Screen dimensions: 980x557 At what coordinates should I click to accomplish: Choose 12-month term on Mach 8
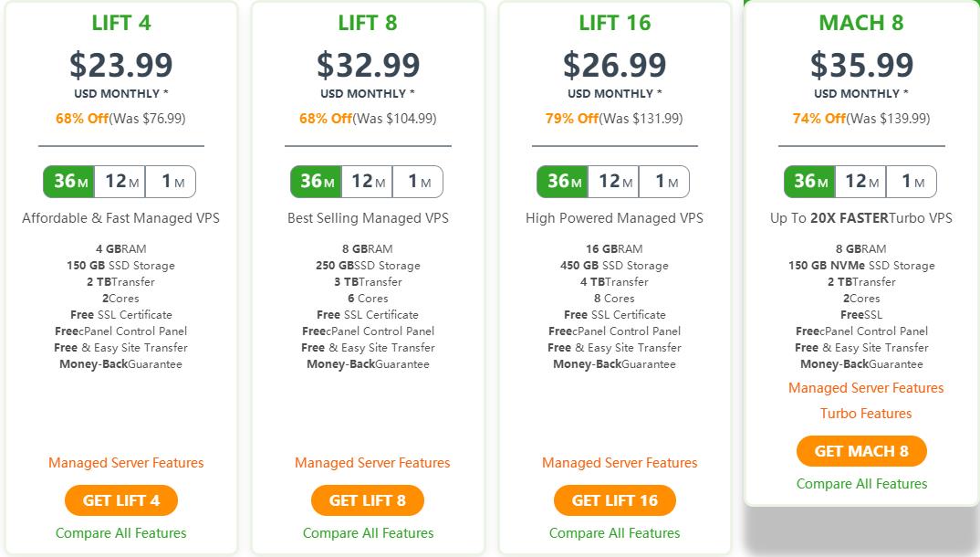pos(861,182)
